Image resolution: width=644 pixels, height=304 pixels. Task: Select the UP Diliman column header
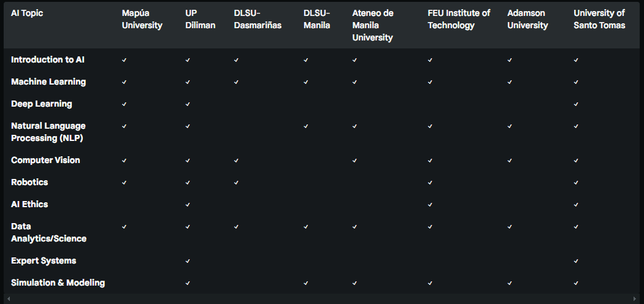click(200, 19)
